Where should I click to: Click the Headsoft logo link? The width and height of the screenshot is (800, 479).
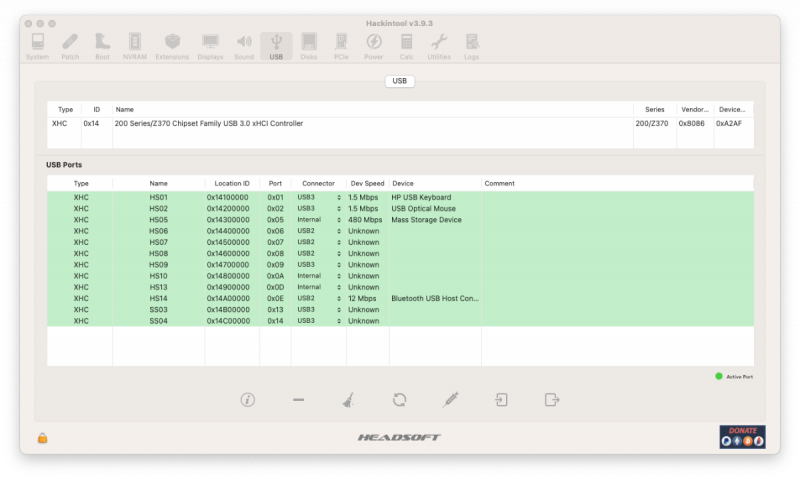click(x=399, y=437)
